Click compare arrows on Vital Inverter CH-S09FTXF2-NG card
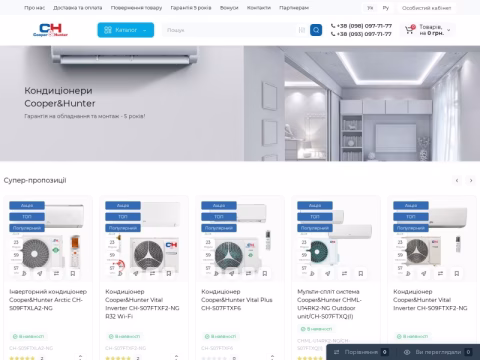Image resolution: width=480 pixels, height=360 pixels. 440,273
